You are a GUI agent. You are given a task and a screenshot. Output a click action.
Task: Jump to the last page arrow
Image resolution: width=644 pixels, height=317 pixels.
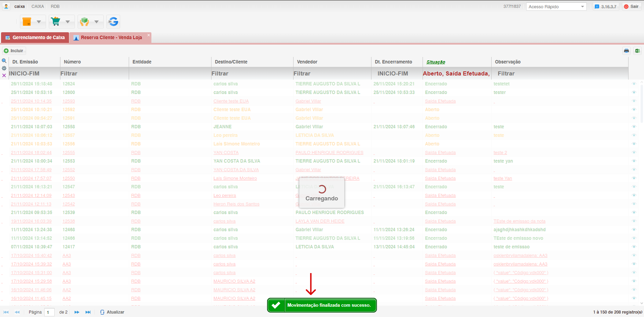pyautogui.click(x=88, y=312)
